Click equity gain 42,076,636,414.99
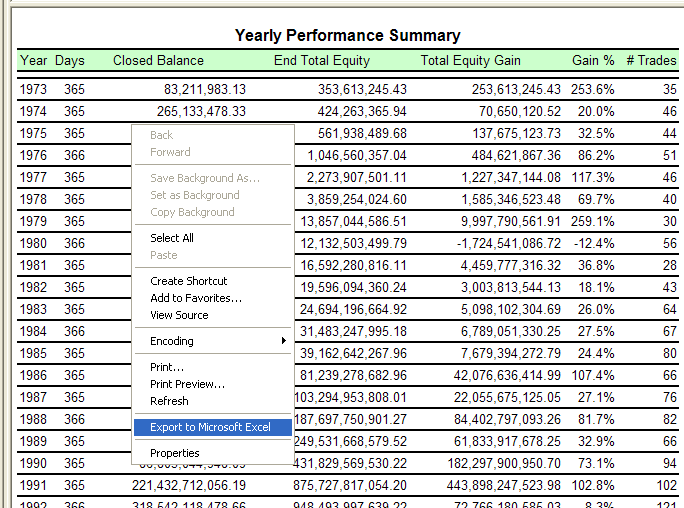This screenshot has width=684, height=508. (x=507, y=375)
